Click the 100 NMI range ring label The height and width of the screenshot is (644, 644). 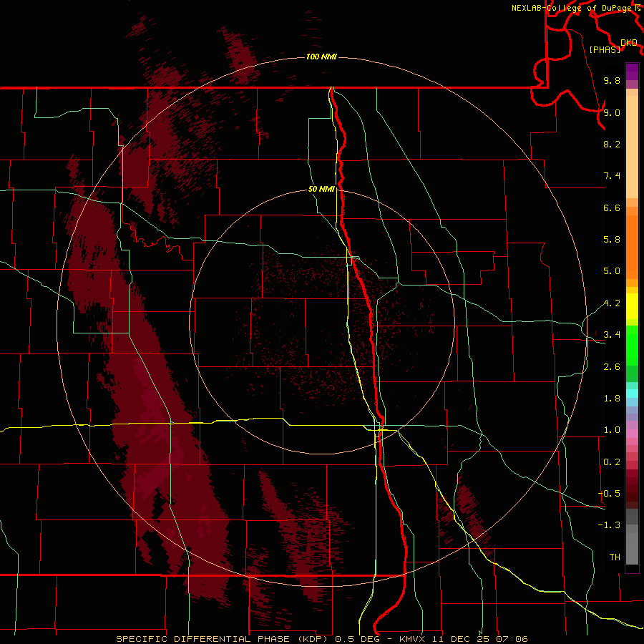[x=321, y=57]
